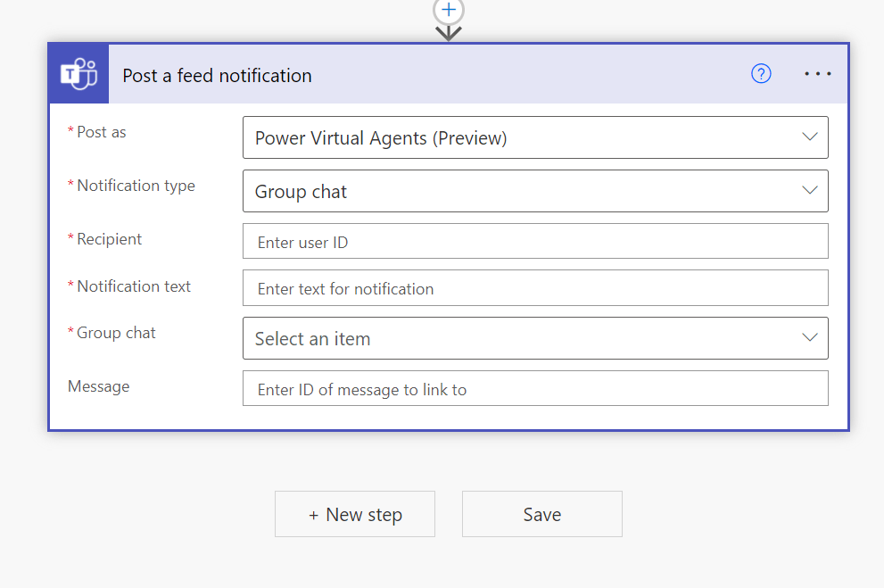This screenshot has height=588, width=884.
Task: Open the ellipsis more options menu
Action: pos(818,74)
